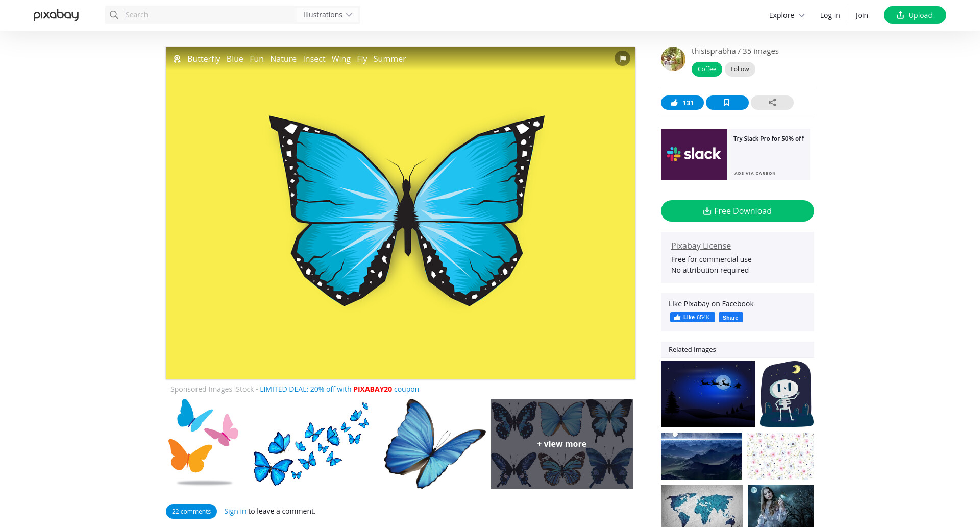The width and height of the screenshot is (980, 527).
Task: Click into the Search input field
Action: (x=209, y=15)
